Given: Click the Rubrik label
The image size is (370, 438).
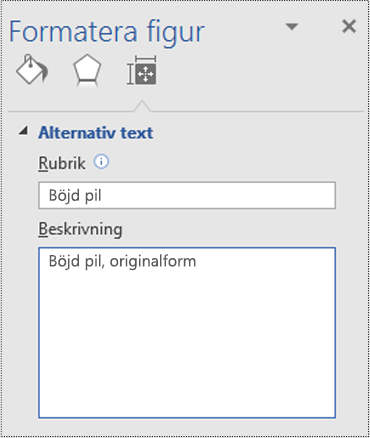Looking at the screenshot, I should point(62,163).
